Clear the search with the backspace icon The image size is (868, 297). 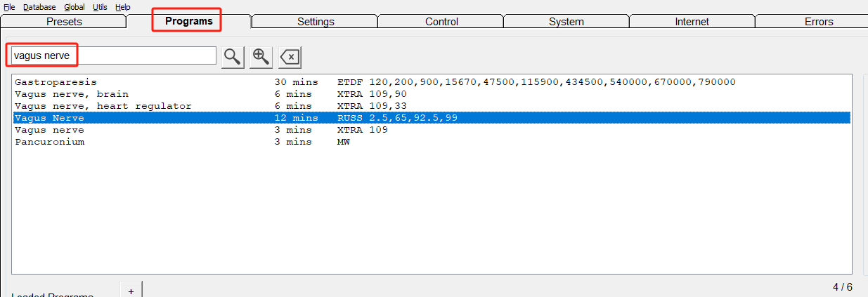point(290,57)
